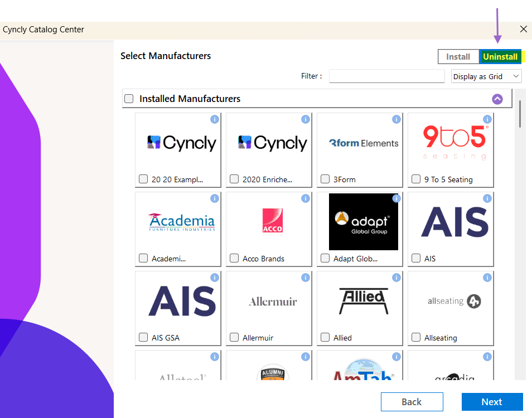Open info icon on Acco Brands card
Viewport: 532px width, 418px height.
(x=306, y=198)
